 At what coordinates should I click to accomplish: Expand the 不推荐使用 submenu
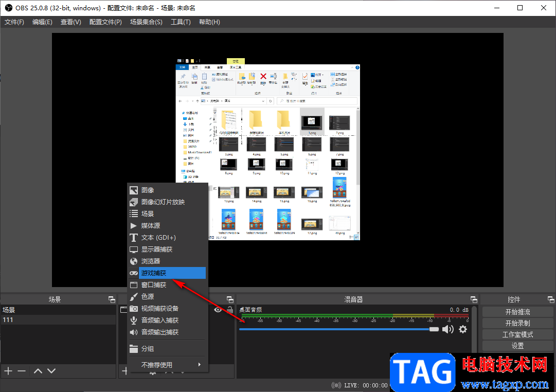pyautogui.click(x=168, y=365)
